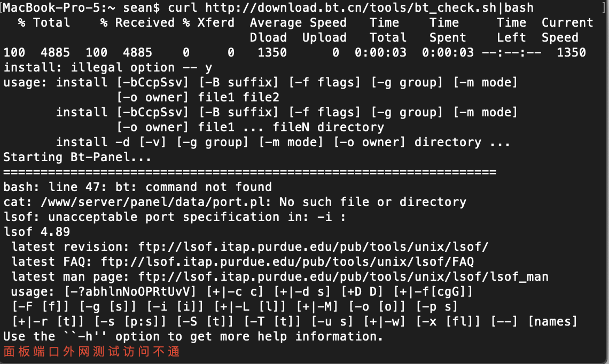Click the 'Starting Bt-Panel...' line
The image size is (609, 364).
tap(77, 157)
